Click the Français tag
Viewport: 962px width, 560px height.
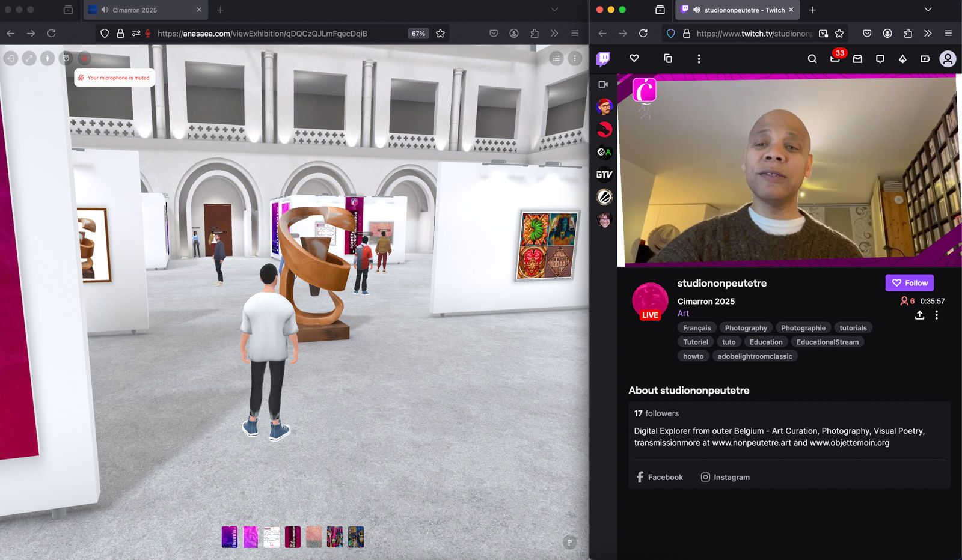click(697, 327)
